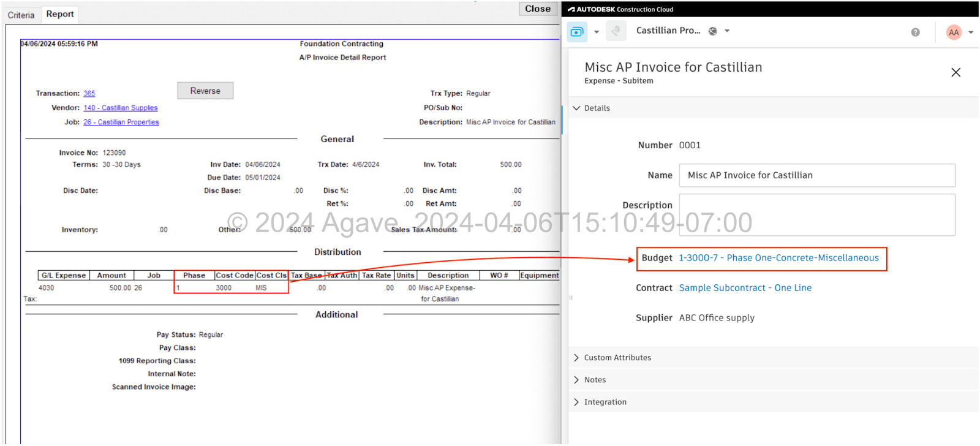This screenshot has width=980, height=446.
Task: Click the Description column header in distribution table
Action: [x=448, y=276]
